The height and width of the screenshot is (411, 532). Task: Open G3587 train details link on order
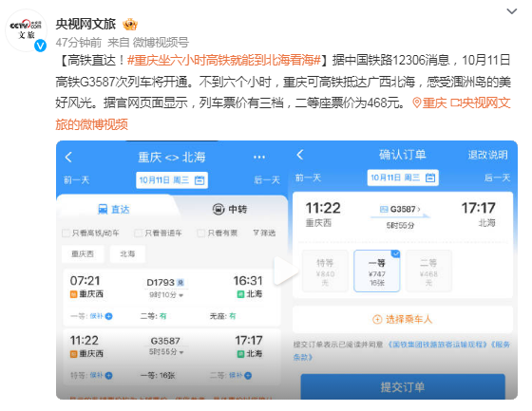(400, 209)
